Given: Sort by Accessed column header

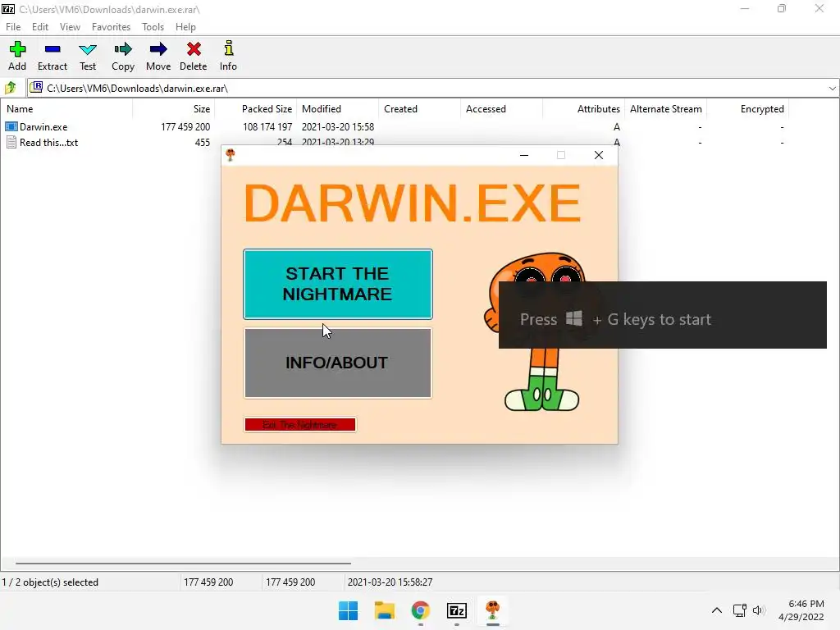Looking at the screenshot, I should coord(502,109).
